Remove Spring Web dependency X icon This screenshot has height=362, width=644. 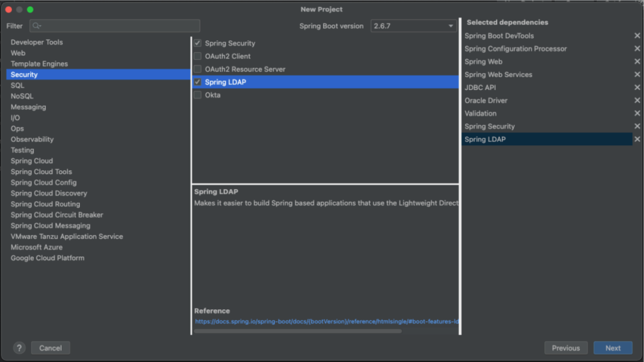click(x=637, y=62)
